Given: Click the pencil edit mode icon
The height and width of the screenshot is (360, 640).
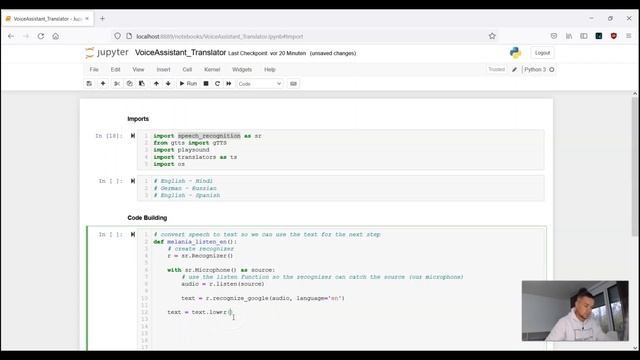Looking at the screenshot, I should tap(514, 70).
